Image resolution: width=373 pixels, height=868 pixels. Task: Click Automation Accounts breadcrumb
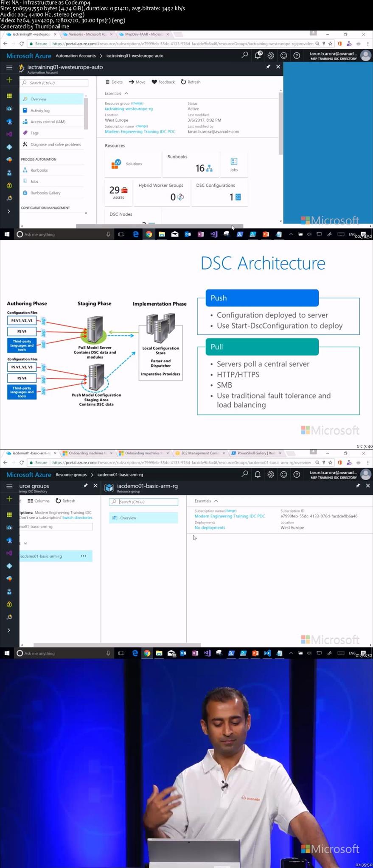pos(76,56)
